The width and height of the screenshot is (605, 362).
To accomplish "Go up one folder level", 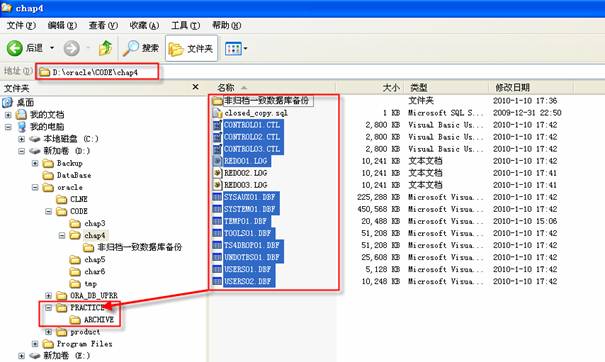I will (x=105, y=48).
